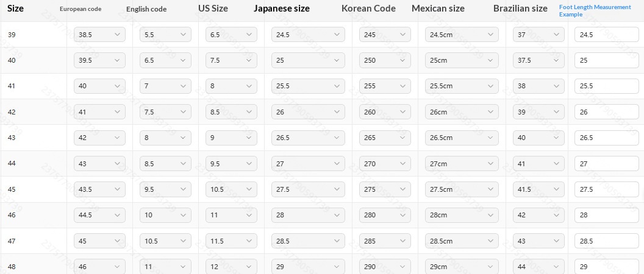Expand Japanese size dropdown showing 27.5
The image size is (644, 274).
pos(308,189)
